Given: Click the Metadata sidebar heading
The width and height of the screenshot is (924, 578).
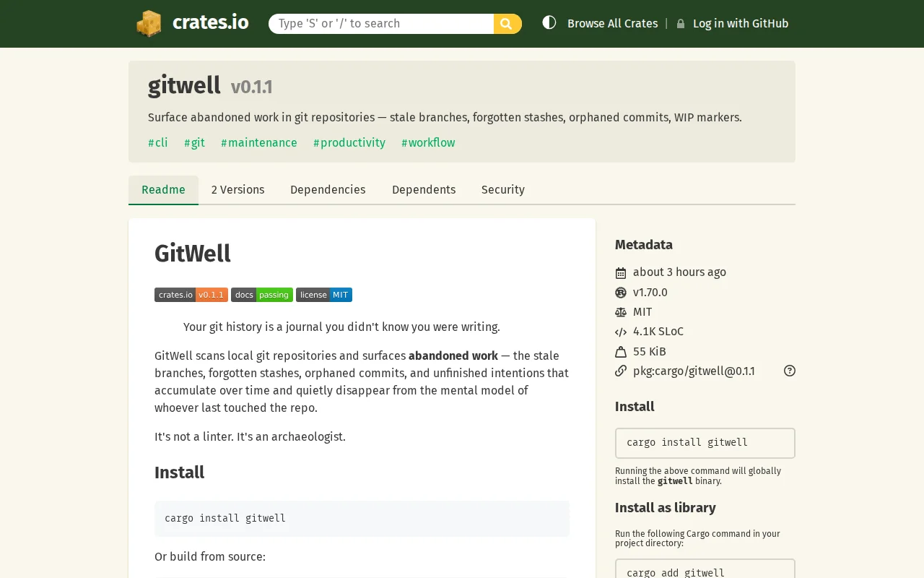Looking at the screenshot, I should [x=644, y=245].
